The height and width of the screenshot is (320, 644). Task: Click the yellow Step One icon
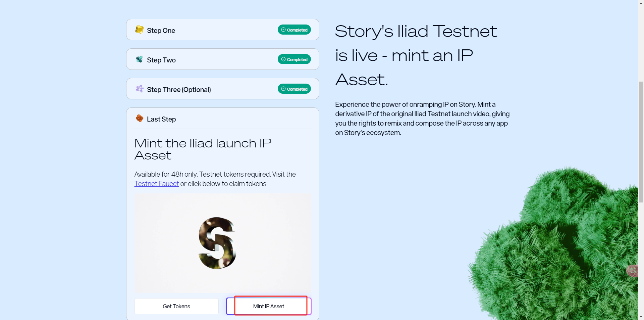pyautogui.click(x=139, y=30)
